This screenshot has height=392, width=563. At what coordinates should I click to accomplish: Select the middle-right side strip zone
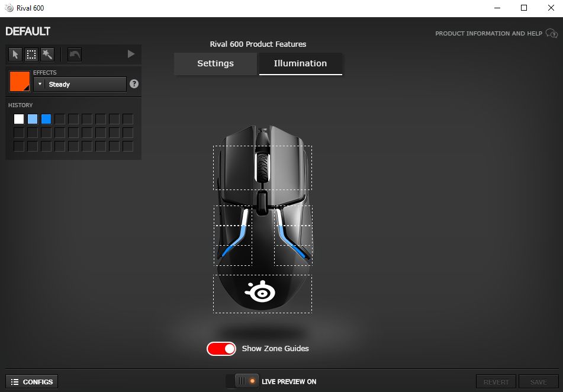point(294,236)
